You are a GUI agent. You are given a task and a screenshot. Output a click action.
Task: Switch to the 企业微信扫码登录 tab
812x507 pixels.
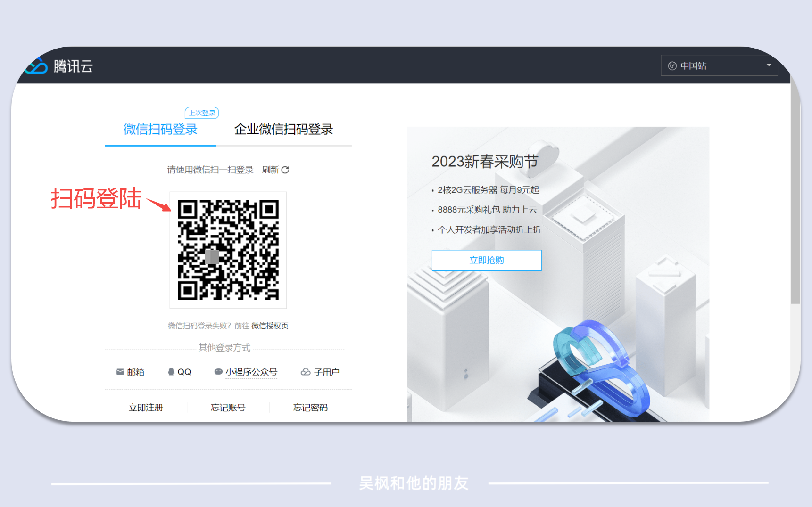click(x=284, y=129)
